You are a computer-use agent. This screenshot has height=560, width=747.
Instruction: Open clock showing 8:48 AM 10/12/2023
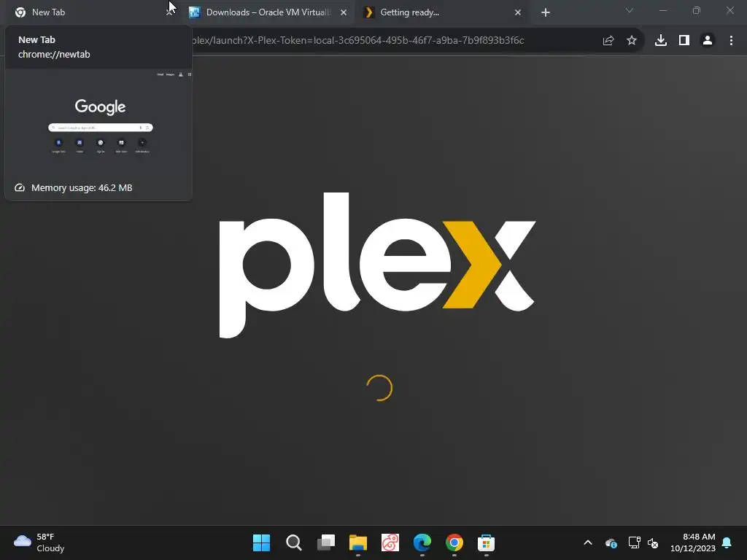point(693,542)
